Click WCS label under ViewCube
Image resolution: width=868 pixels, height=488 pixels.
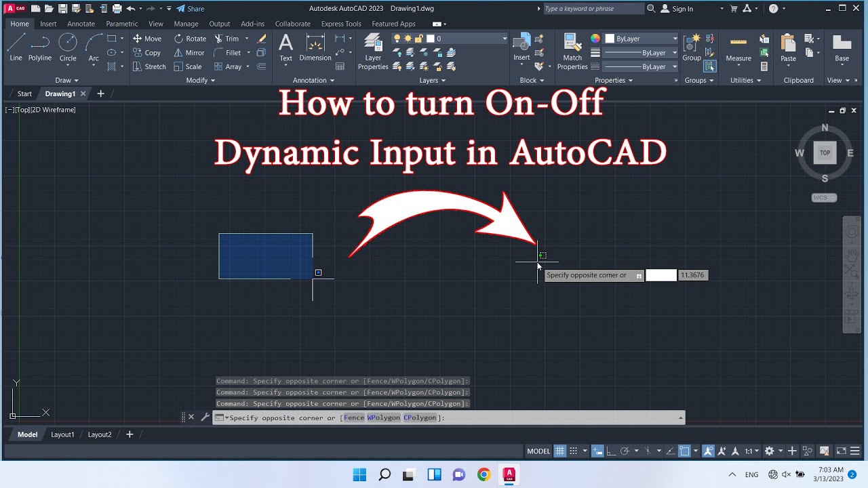click(x=824, y=198)
